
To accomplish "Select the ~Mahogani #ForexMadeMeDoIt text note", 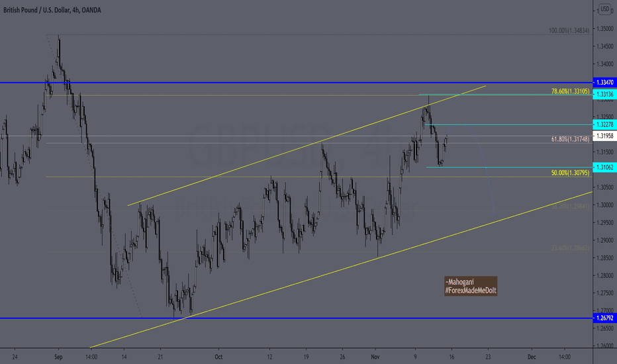I will click(471, 286).
